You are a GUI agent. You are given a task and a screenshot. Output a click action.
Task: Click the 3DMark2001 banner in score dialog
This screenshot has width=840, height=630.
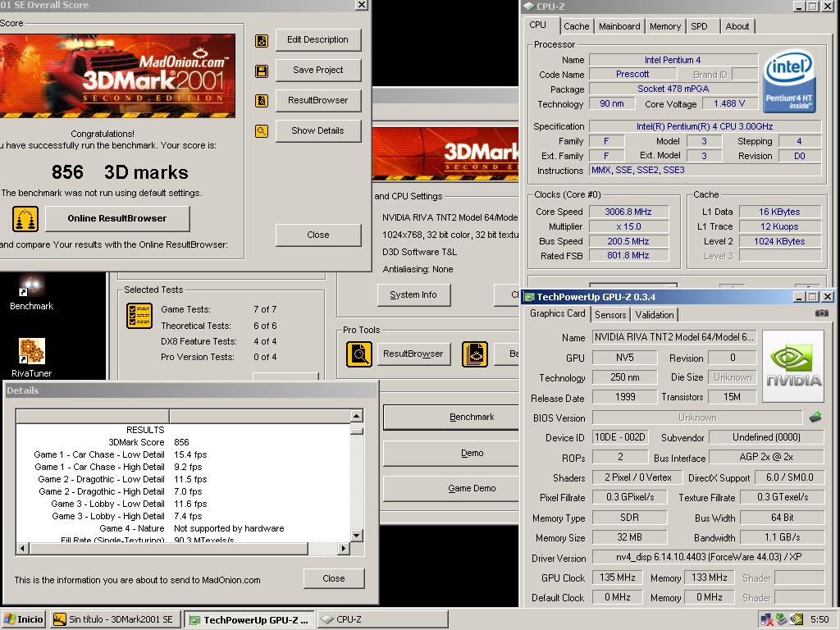[117, 76]
